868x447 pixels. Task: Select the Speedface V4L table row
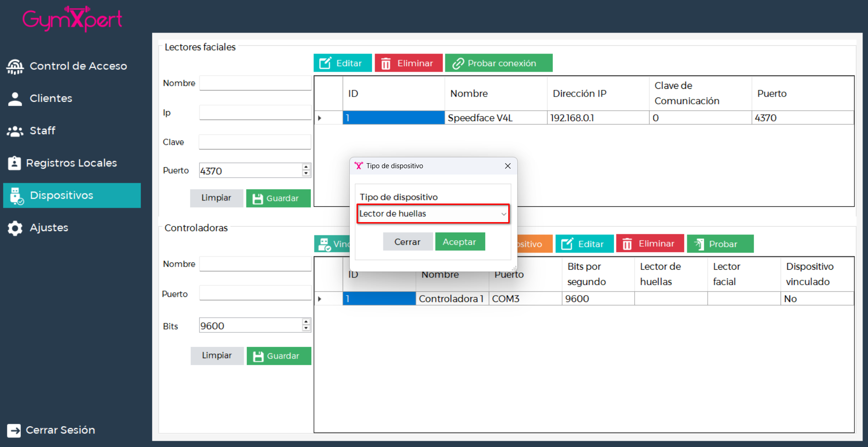click(480, 118)
